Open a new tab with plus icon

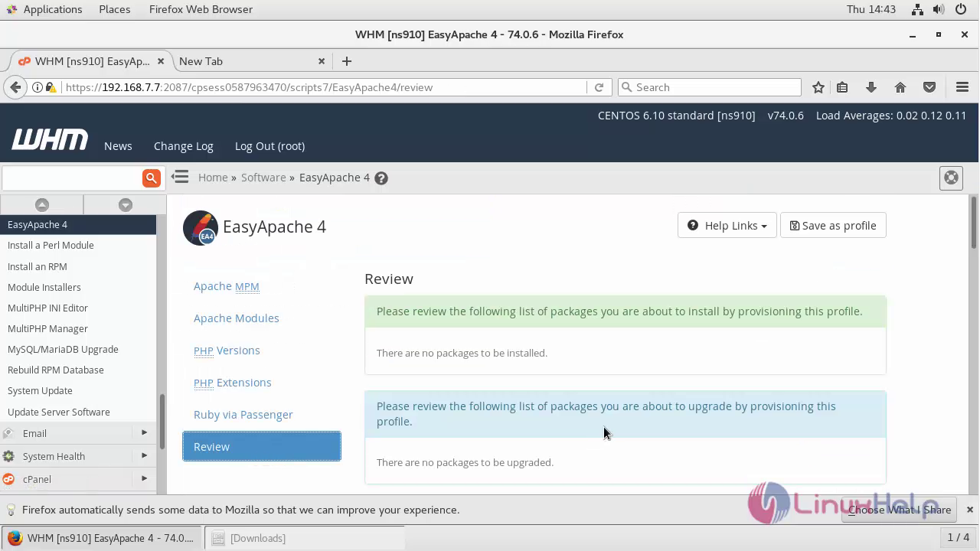pyautogui.click(x=347, y=61)
